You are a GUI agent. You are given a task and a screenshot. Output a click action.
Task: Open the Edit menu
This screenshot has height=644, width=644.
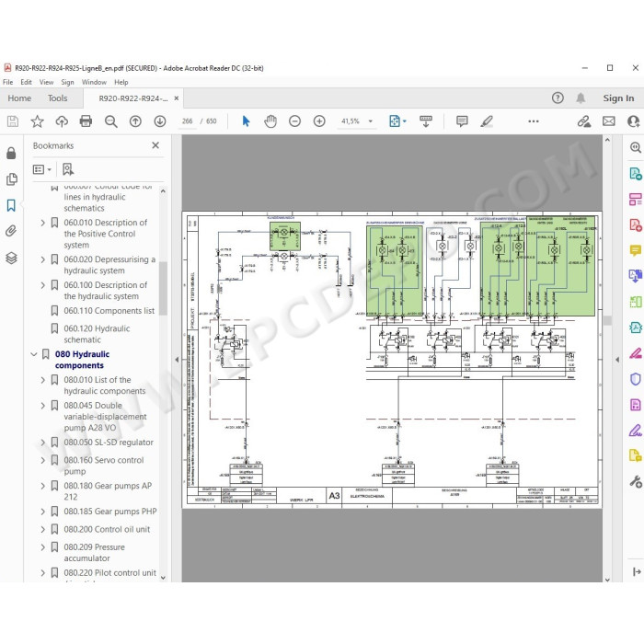[x=26, y=82]
